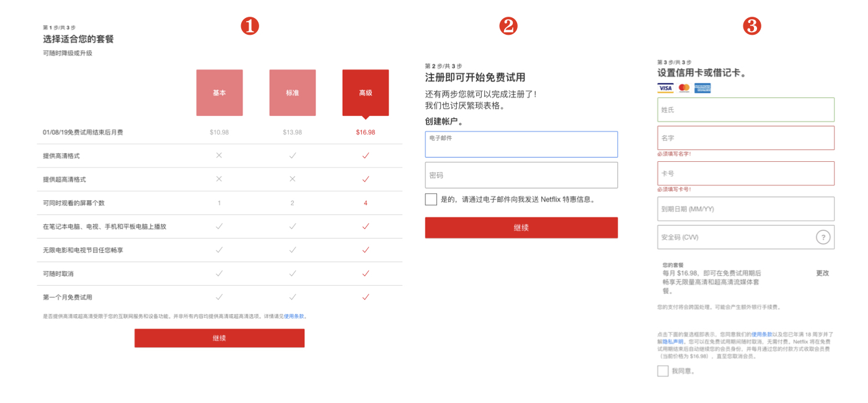
Task: Click the 继续 button in the signup form
Action: click(521, 228)
